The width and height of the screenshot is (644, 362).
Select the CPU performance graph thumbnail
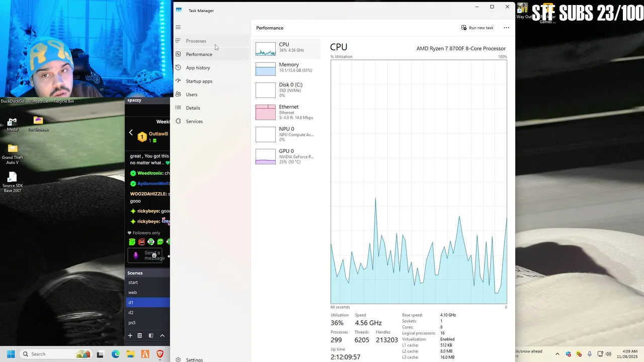tap(266, 49)
